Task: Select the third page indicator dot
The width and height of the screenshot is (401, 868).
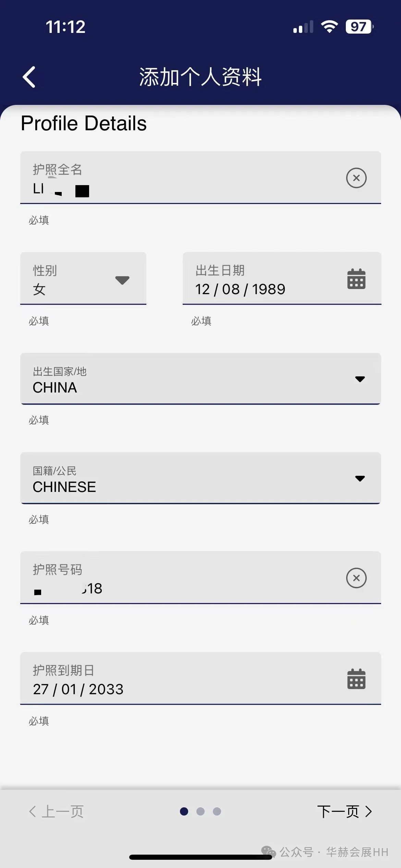Action: 217,811
